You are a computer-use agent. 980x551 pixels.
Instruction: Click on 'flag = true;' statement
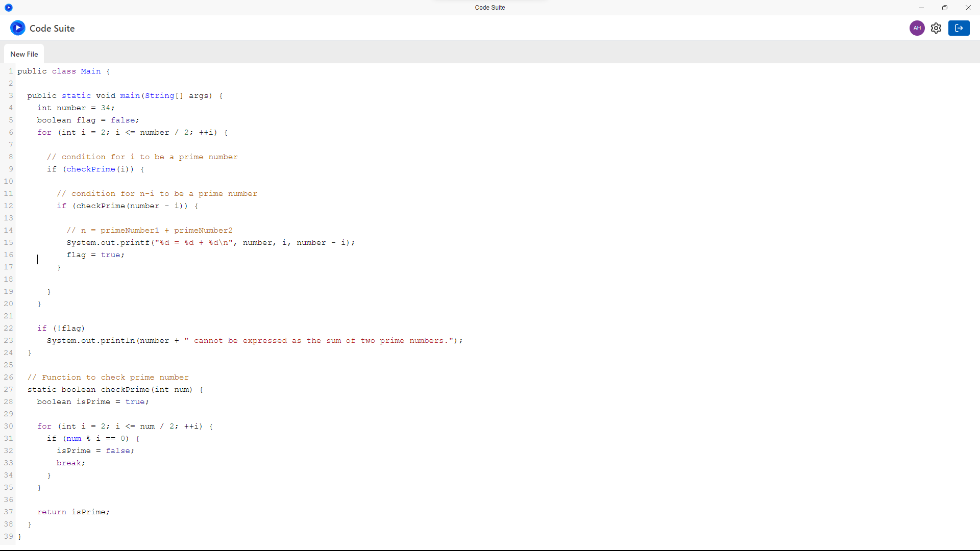coord(95,255)
